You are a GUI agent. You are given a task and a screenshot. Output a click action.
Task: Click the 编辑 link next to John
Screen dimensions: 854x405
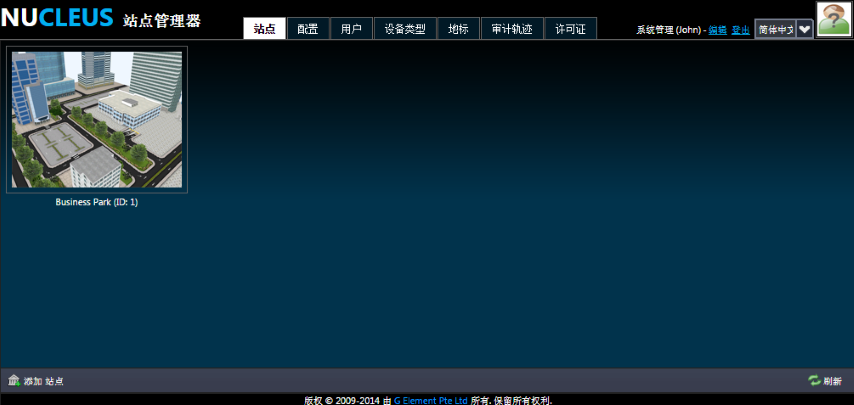coord(717,30)
